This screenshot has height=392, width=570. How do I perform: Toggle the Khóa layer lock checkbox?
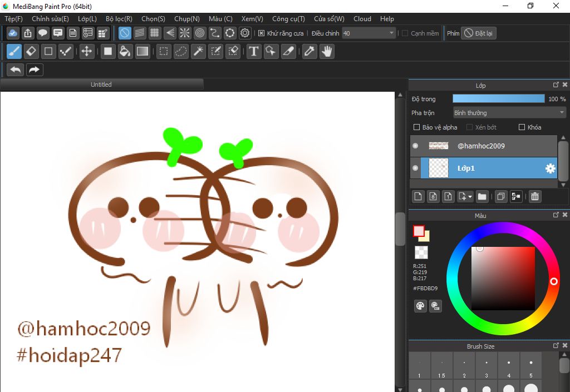tap(522, 127)
